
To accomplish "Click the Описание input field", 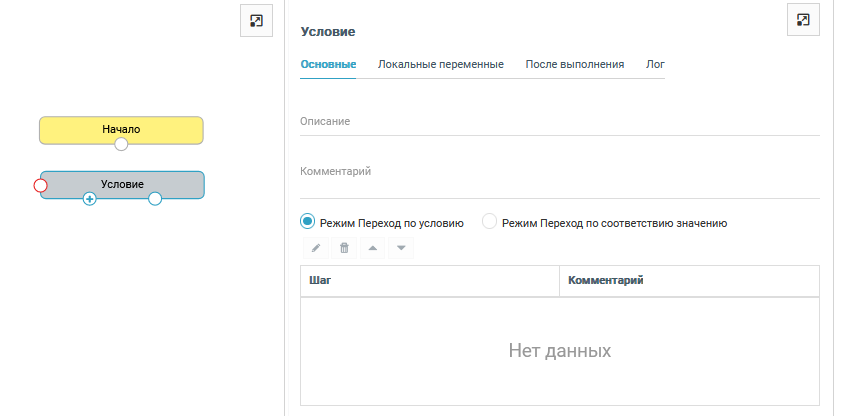I will tap(559, 122).
